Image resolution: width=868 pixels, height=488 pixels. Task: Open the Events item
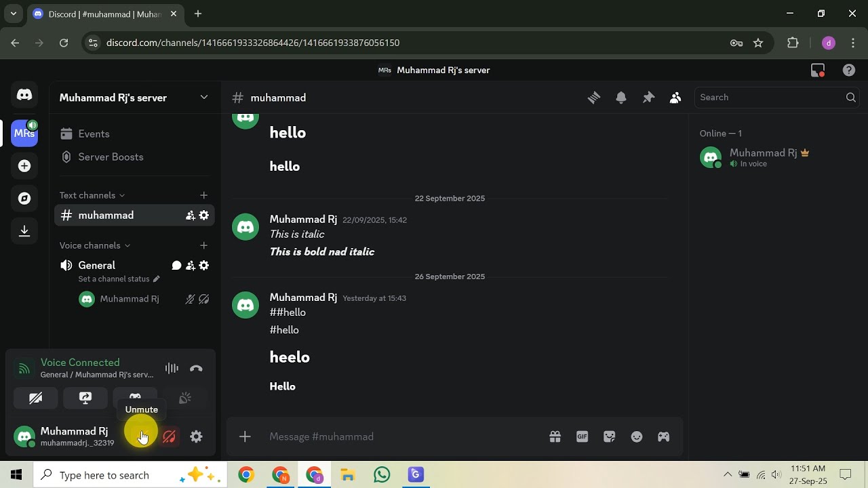134,134
